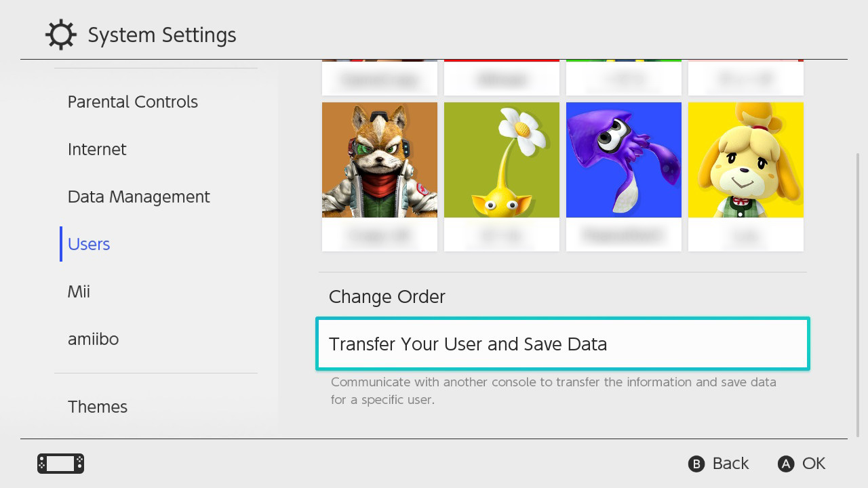The height and width of the screenshot is (488, 868).
Task: Open the Mii settings section
Action: 79,291
